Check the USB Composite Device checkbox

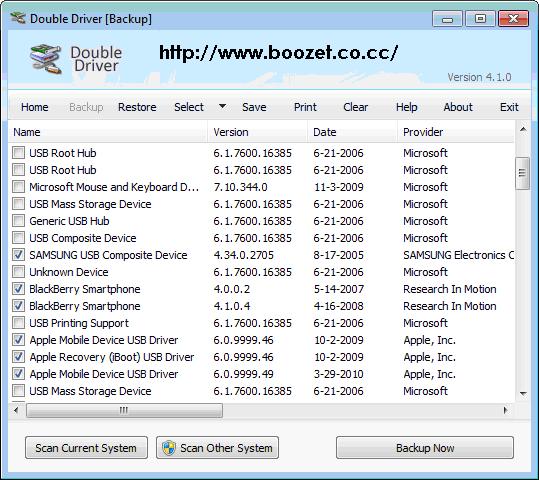pos(19,237)
